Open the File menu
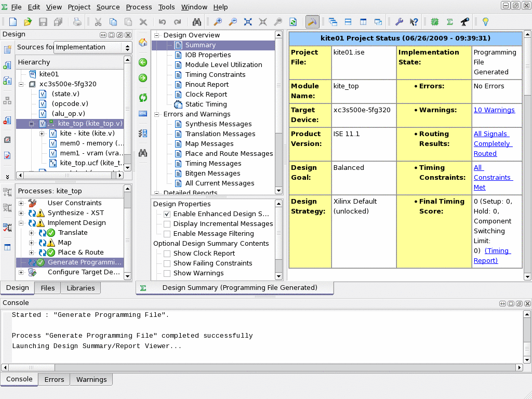The image size is (532, 399). 16,7
